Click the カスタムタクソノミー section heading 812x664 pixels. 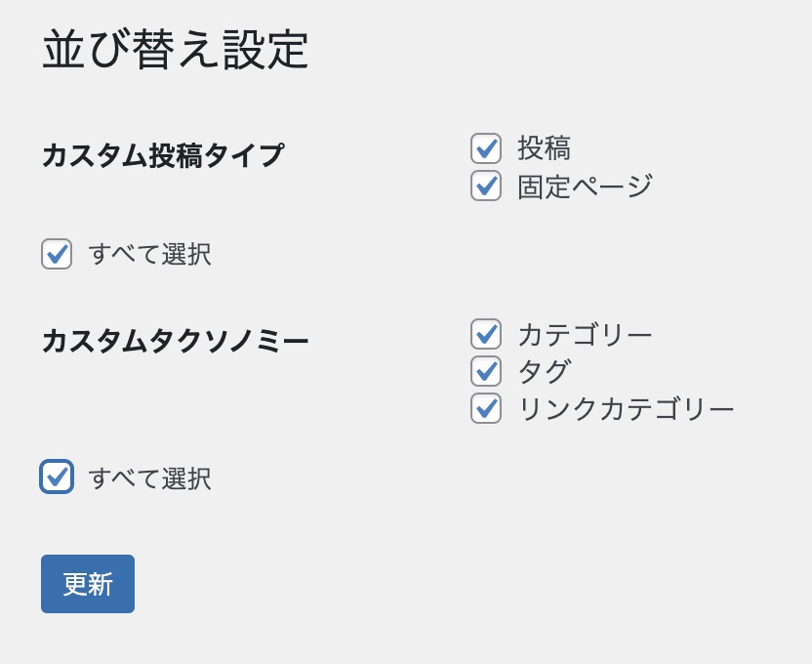176,341
